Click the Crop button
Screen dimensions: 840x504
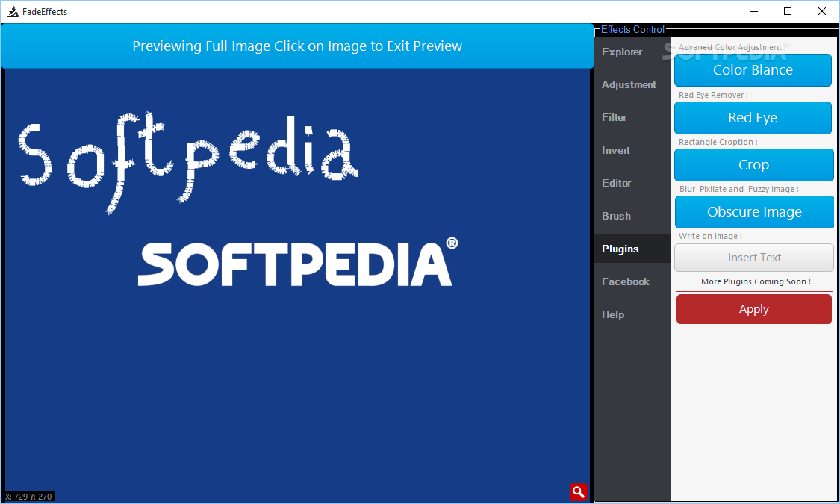pos(753,165)
